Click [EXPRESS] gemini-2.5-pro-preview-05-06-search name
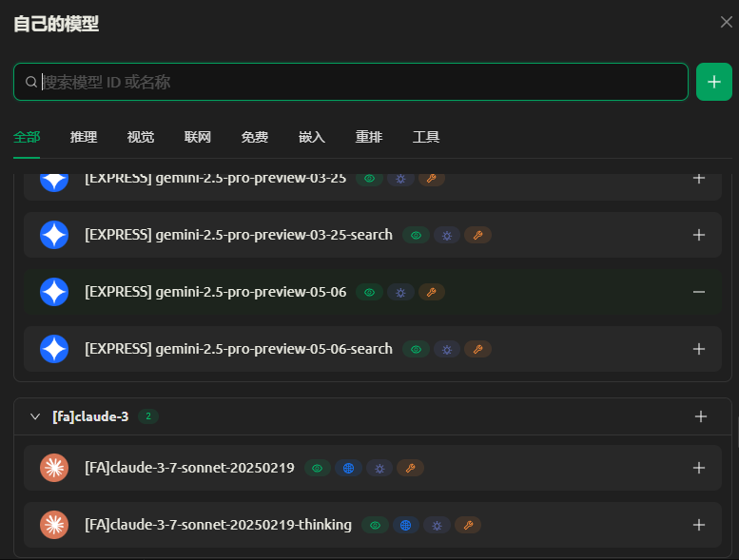This screenshot has height=560, width=739. [239, 349]
